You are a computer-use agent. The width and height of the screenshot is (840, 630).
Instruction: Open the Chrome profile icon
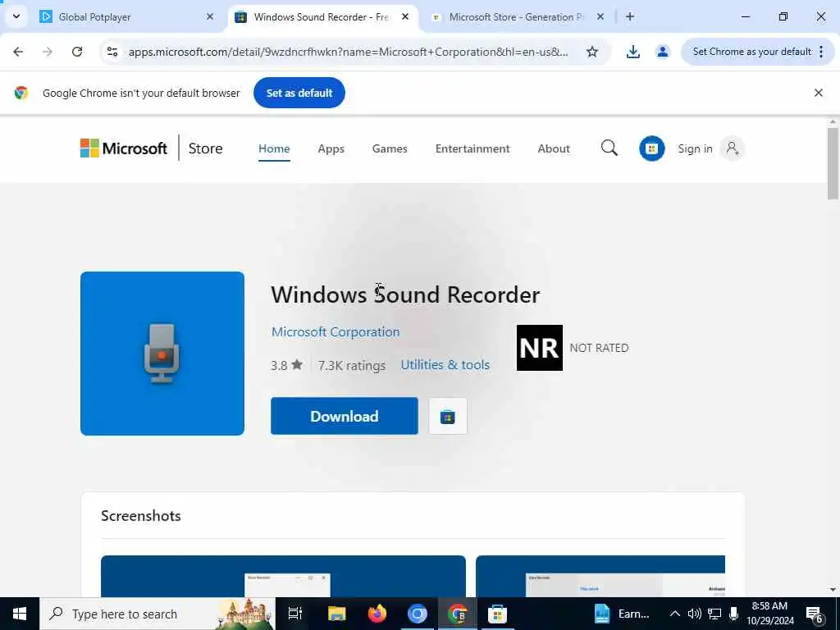coord(663,52)
